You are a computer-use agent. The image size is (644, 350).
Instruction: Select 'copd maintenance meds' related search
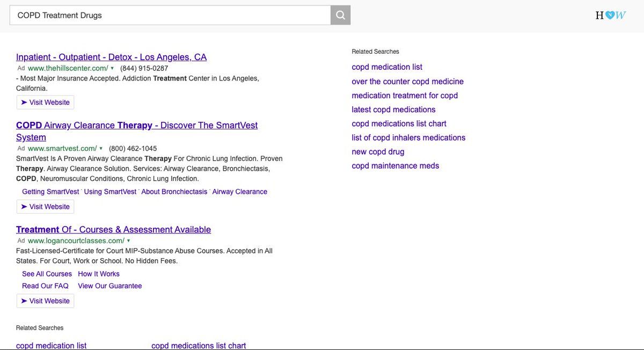pos(396,166)
